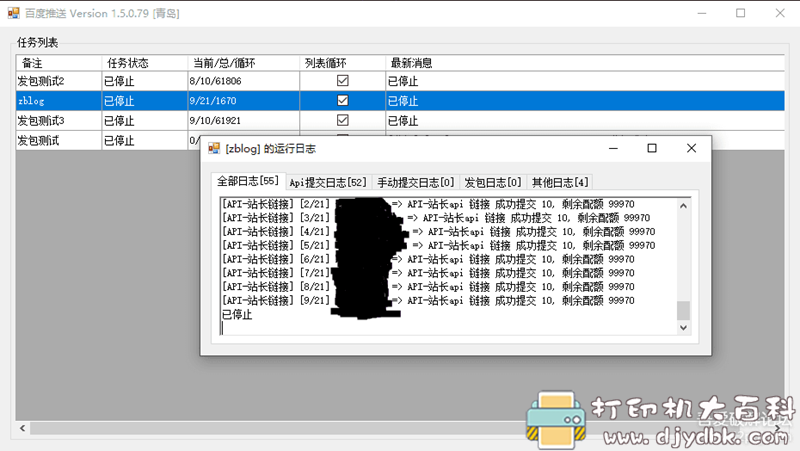
Task: Click main list horizontal scroll left arrow
Action: click(22, 428)
